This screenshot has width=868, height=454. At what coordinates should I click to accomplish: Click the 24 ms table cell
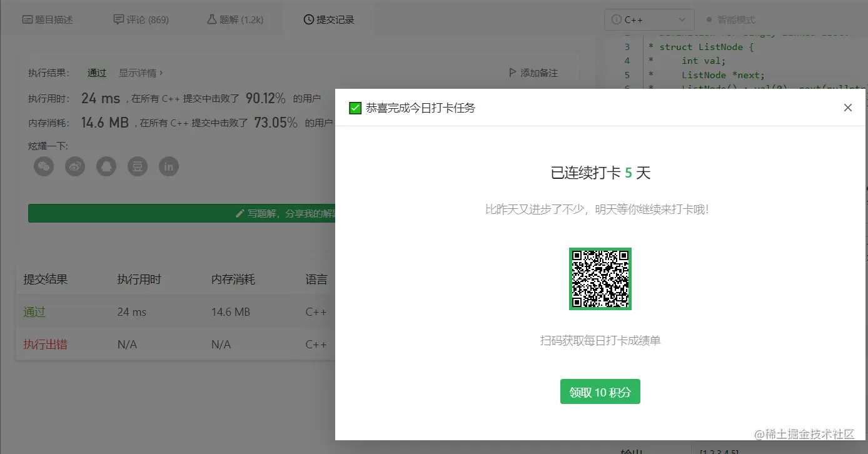point(132,311)
